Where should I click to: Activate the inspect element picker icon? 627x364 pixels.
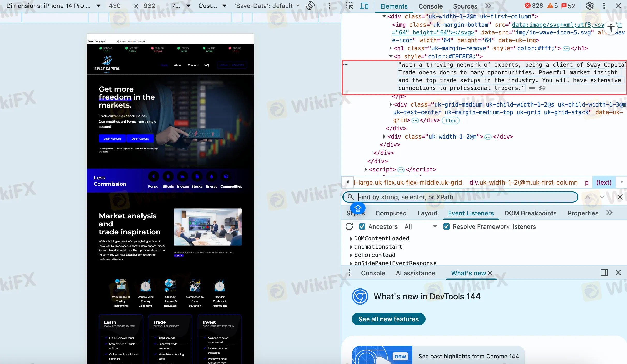(x=350, y=6)
